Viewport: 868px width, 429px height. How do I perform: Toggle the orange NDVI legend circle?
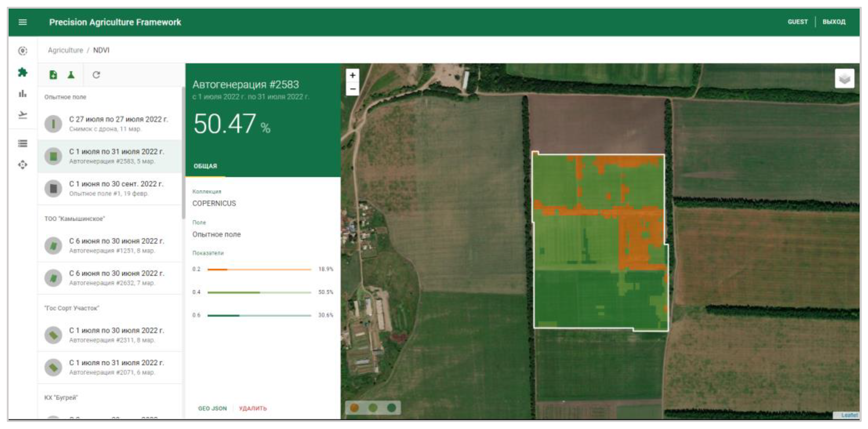coord(354,408)
